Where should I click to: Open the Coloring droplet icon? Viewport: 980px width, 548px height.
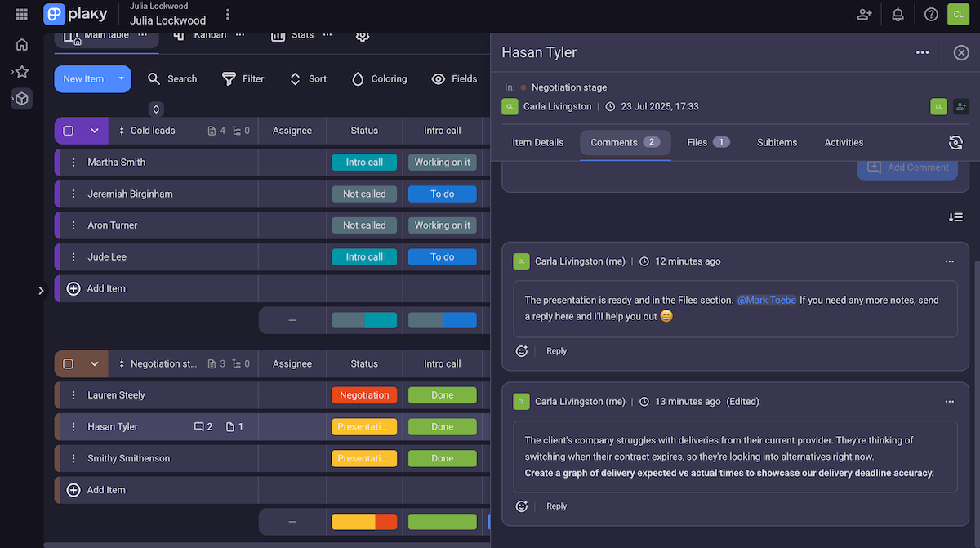click(356, 78)
